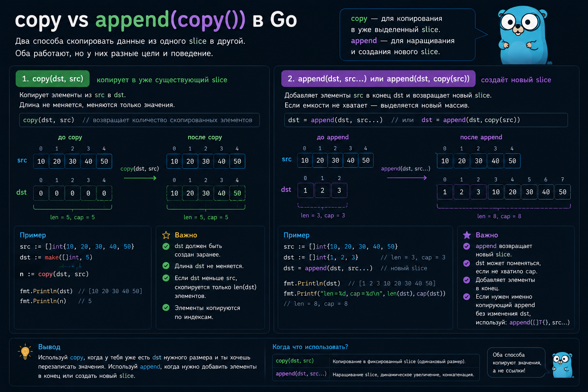Click the purple check next to 'Если нужен именно копирующий append'
Screen dimensions: 588x392
(467, 297)
